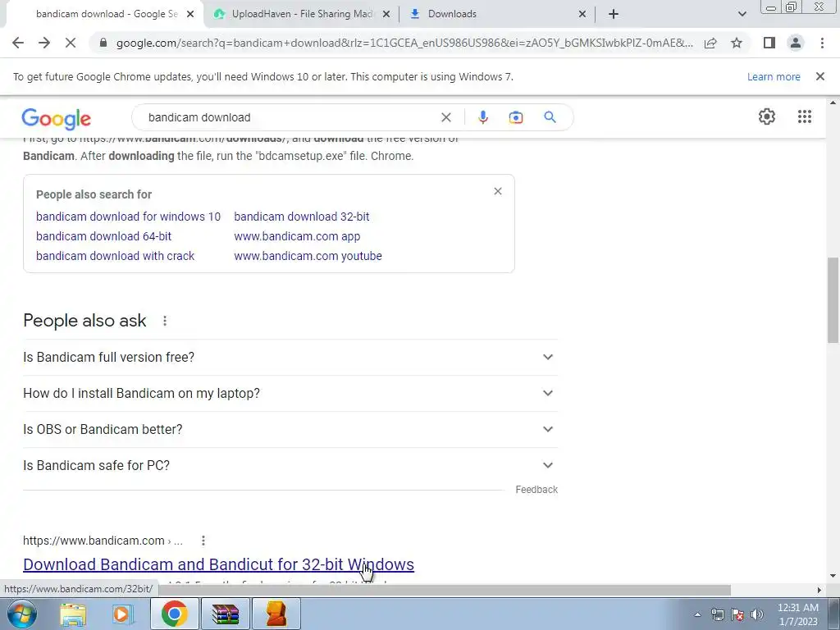Click the address bar URL
840x630 pixels.
pyautogui.click(x=404, y=43)
